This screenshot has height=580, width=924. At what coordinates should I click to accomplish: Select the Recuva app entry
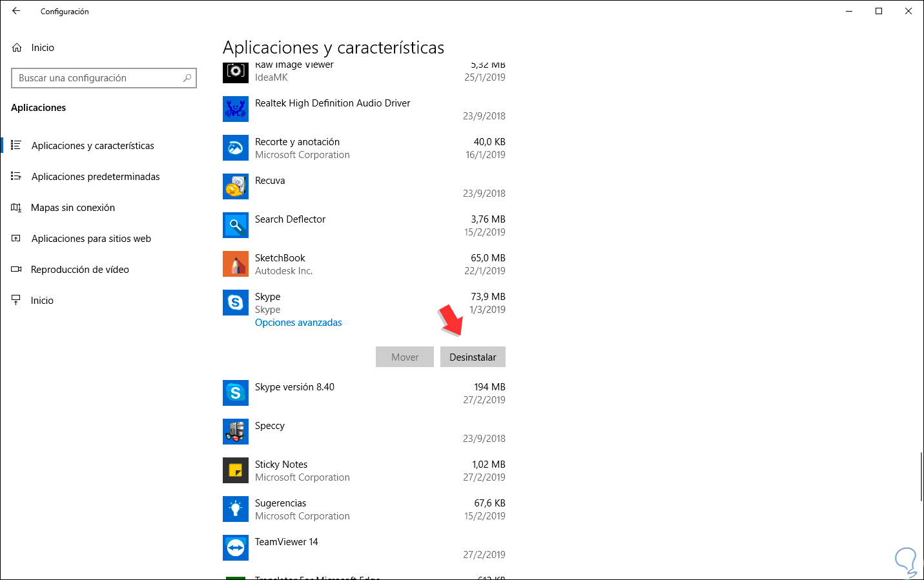(364, 186)
